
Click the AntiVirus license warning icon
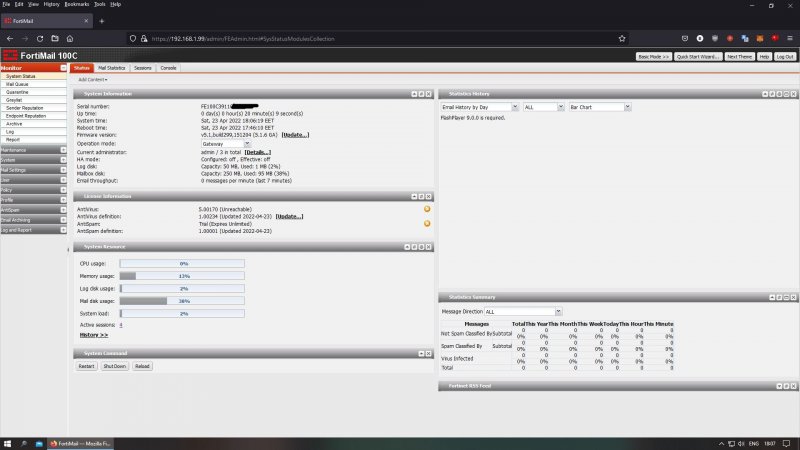pyautogui.click(x=427, y=209)
